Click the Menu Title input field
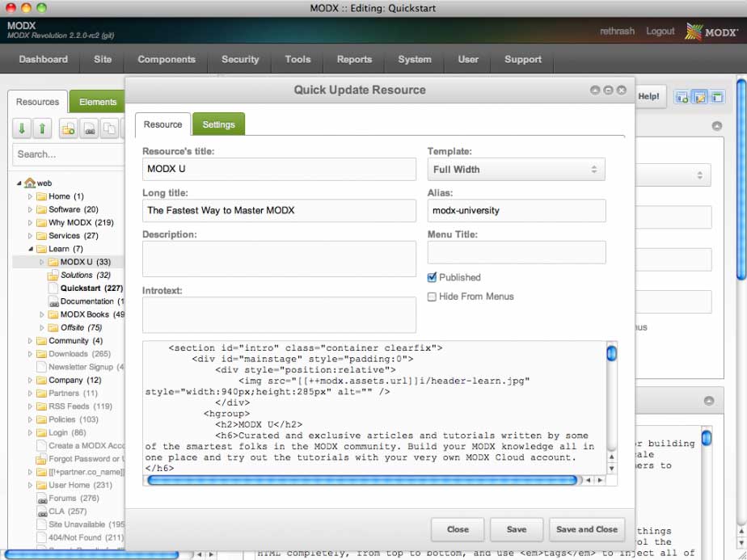747x560 pixels. pyautogui.click(x=517, y=252)
